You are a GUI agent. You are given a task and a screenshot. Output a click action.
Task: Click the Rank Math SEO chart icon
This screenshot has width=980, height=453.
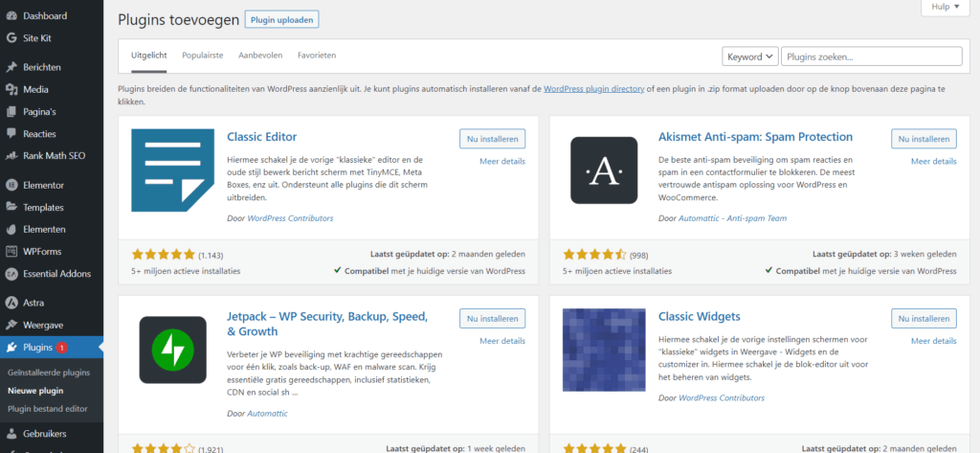point(11,156)
